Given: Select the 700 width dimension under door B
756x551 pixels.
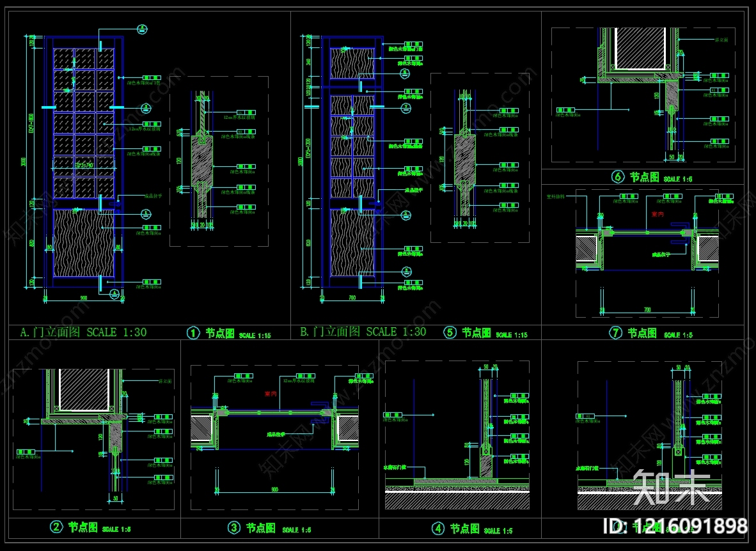Looking at the screenshot, I should (x=352, y=297).
